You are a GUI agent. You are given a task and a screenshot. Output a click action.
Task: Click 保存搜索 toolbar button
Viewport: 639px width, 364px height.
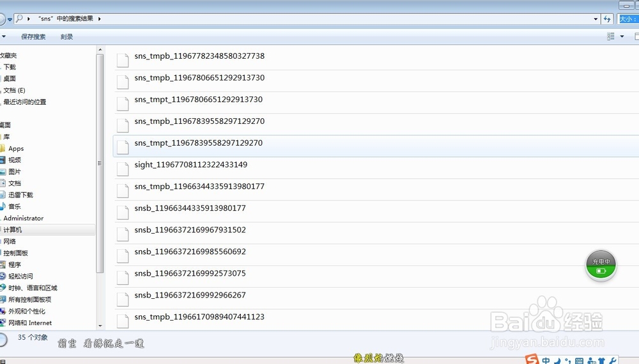click(33, 36)
